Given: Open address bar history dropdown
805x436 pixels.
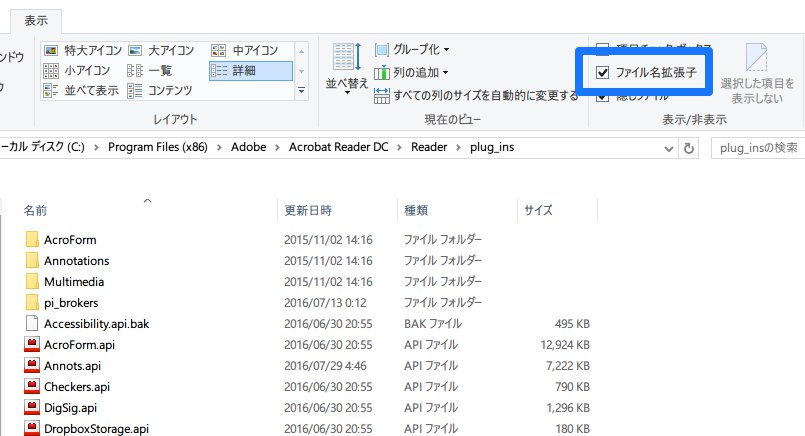Looking at the screenshot, I should [668, 149].
